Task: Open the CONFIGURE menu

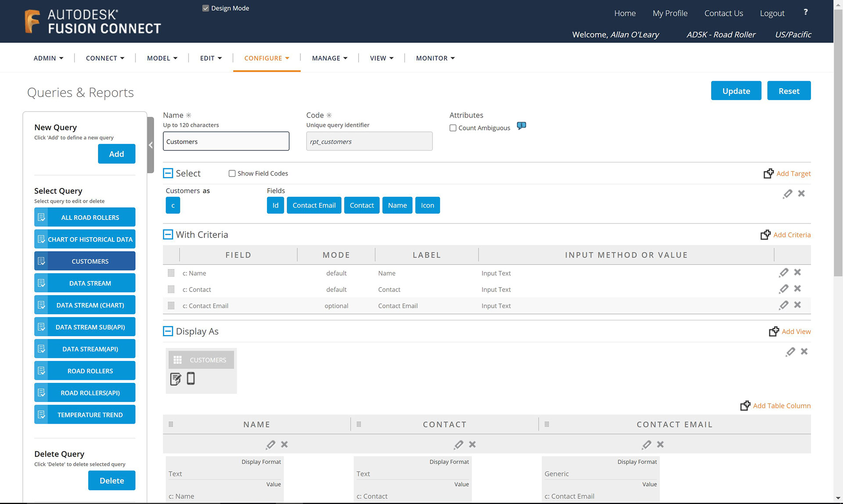Action: pyautogui.click(x=267, y=58)
